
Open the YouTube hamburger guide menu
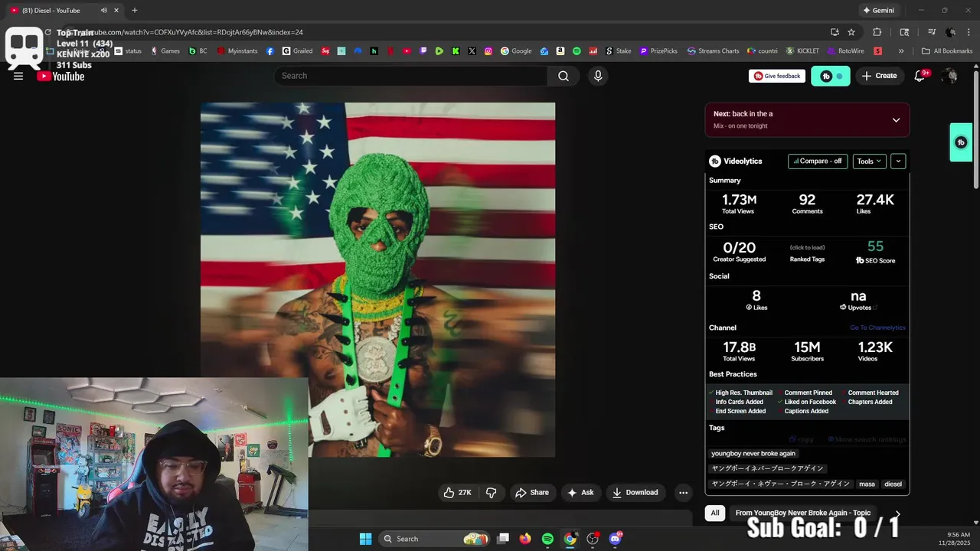point(18,76)
